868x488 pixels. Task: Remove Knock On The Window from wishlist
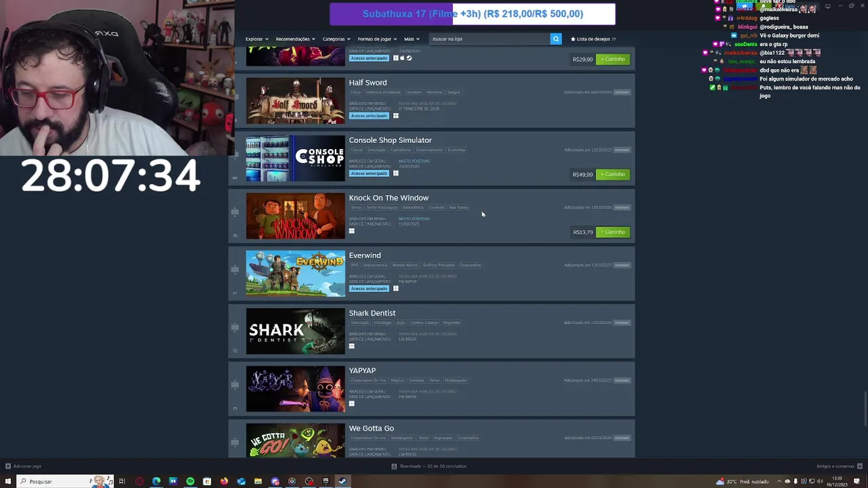tap(622, 207)
